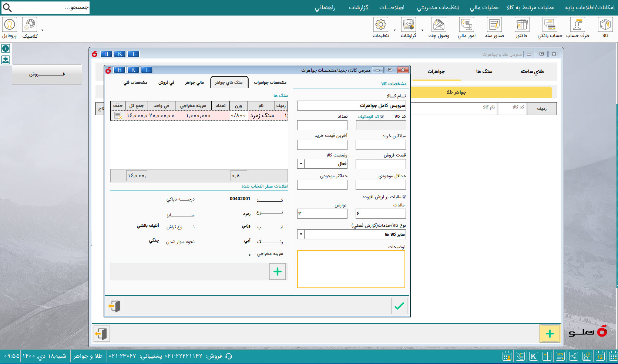Screen dimensions: 618x364
Task: Toggle the كد اتوماتيك checkbox
Action: click(x=382, y=117)
